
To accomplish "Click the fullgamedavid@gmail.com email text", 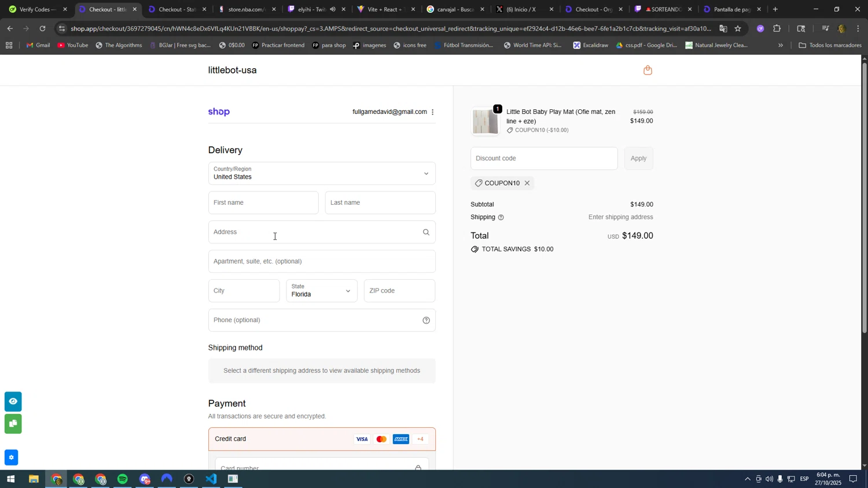I will coord(389,112).
